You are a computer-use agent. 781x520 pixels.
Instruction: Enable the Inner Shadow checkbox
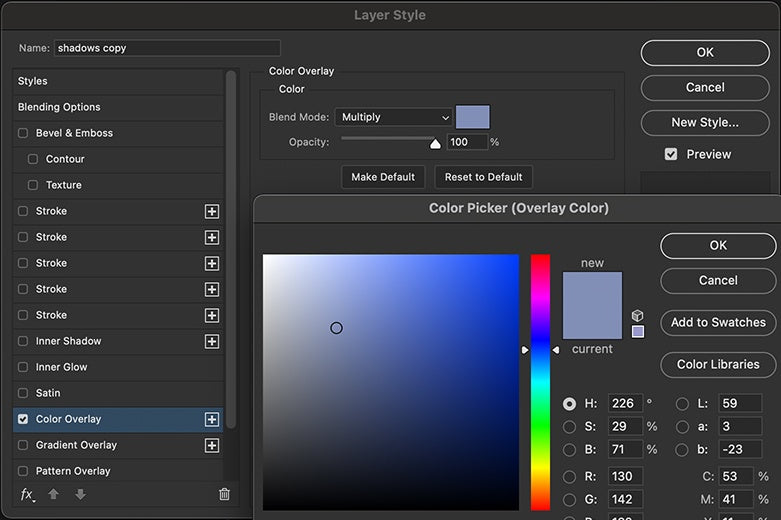pyautogui.click(x=23, y=341)
